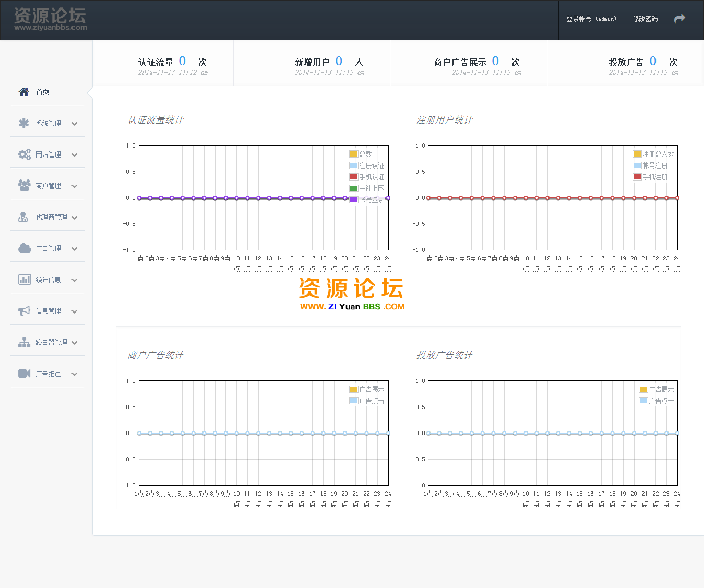704x588 pixels.
Task: Expand the 代理商管理 chevron
Action: (x=75, y=218)
